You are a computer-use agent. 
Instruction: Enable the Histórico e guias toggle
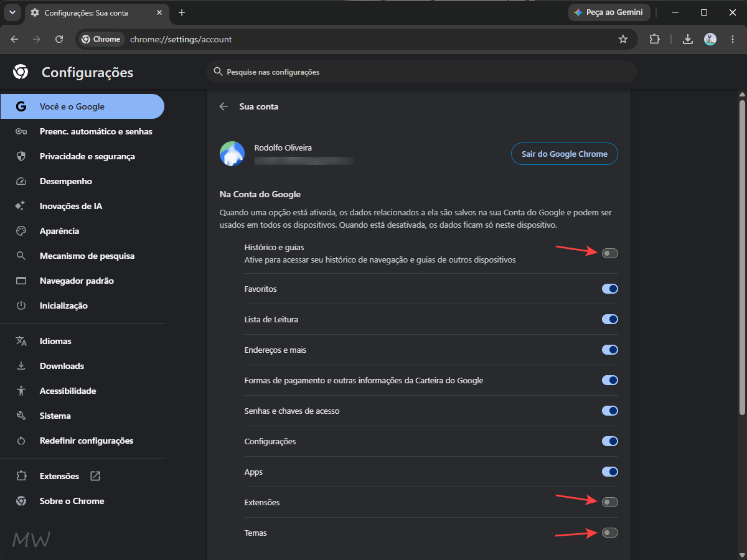[610, 253]
